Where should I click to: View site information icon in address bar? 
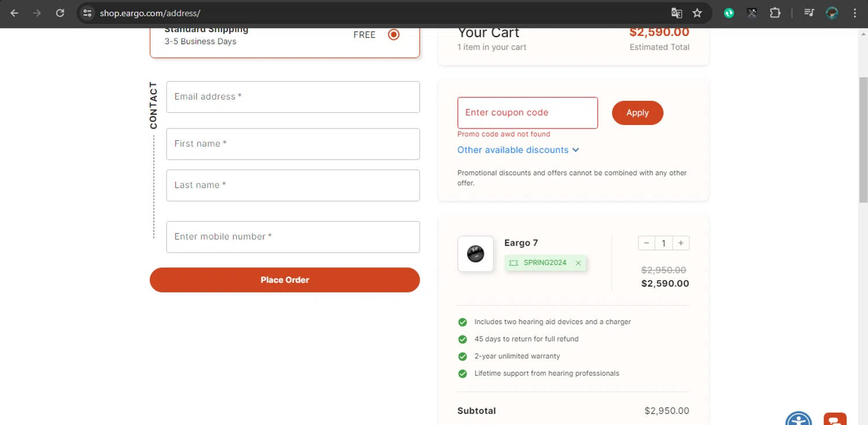coord(87,13)
